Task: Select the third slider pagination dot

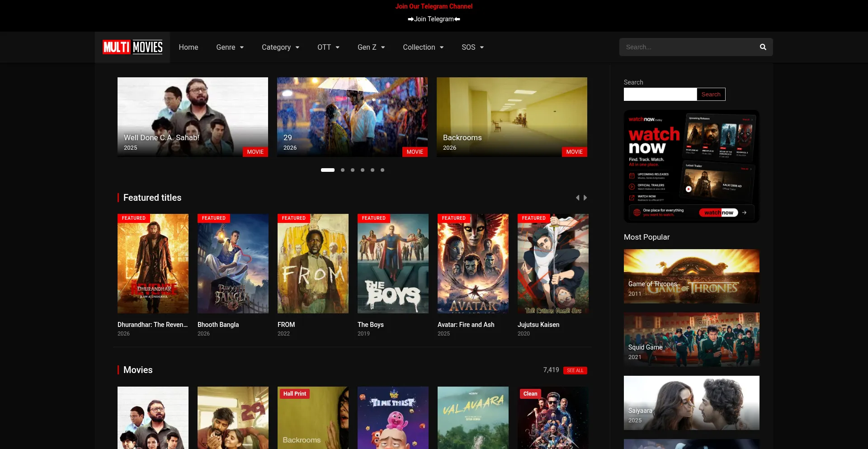Action: (353, 170)
